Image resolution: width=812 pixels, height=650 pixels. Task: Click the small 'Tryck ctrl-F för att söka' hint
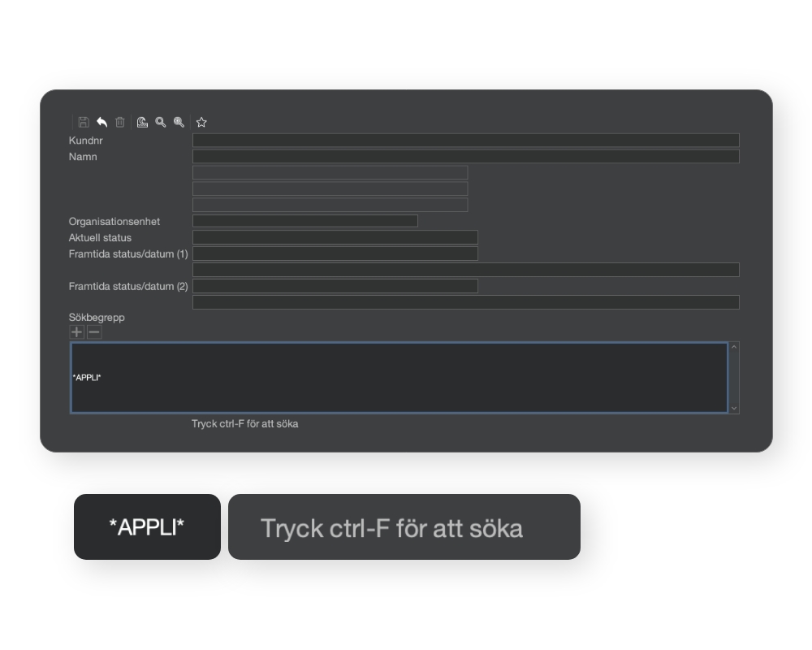(x=245, y=423)
